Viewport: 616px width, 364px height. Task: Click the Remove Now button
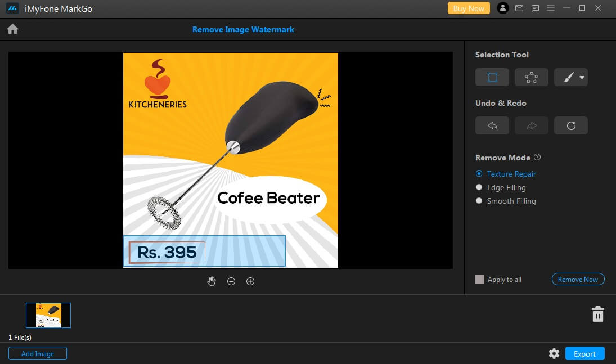tap(578, 279)
